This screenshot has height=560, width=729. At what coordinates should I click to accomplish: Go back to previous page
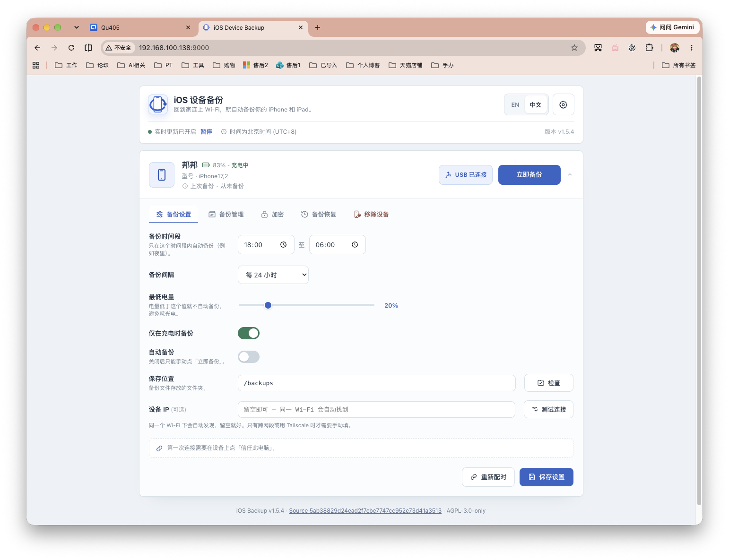click(37, 48)
